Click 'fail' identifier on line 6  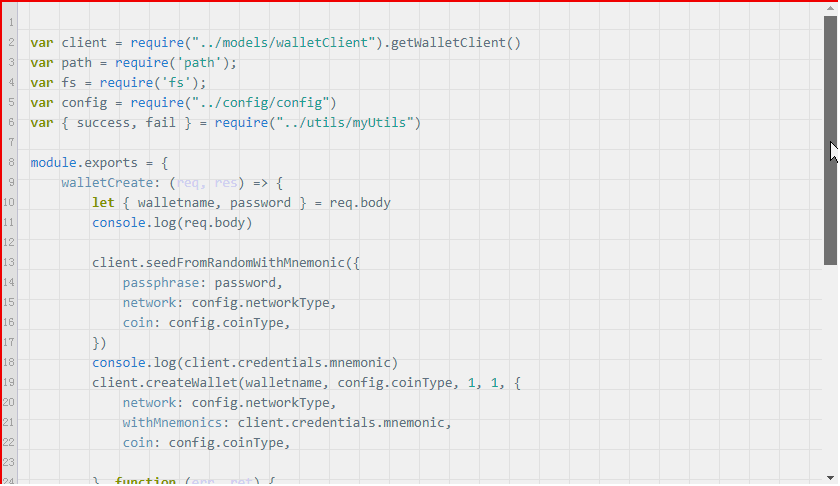click(161, 123)
